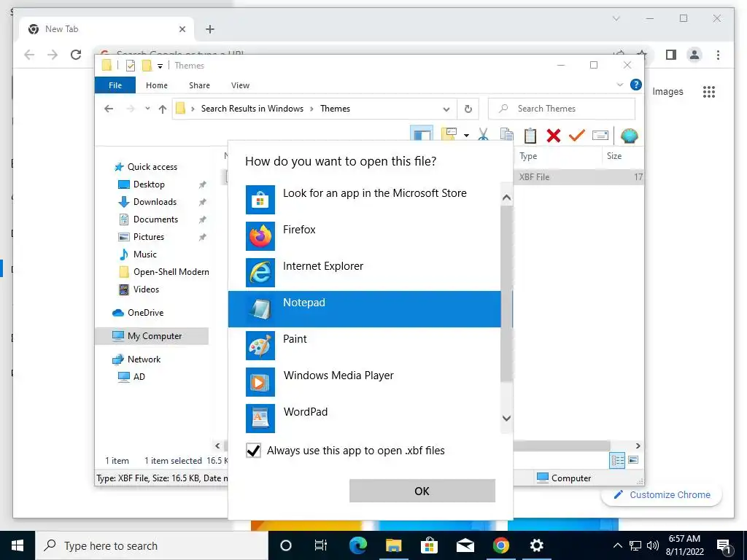Select the New Tab Chrome tab
The image size is (747, 560).
pos(107,29)
